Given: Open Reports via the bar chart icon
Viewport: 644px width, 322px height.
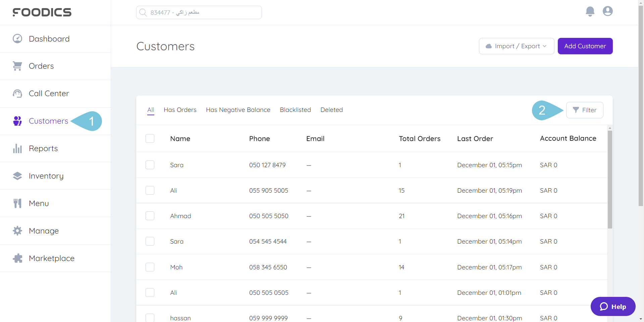Looking at the screenshot, I should point(17,148).
